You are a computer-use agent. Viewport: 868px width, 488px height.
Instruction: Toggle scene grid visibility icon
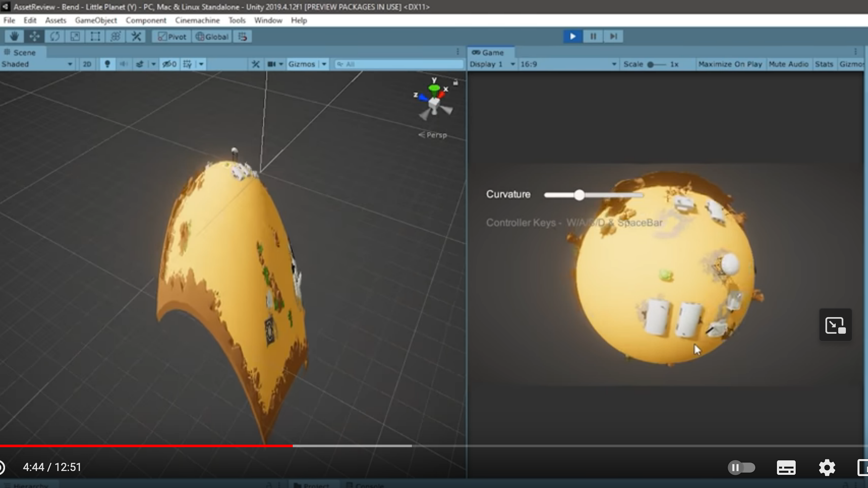pos(188,64)
